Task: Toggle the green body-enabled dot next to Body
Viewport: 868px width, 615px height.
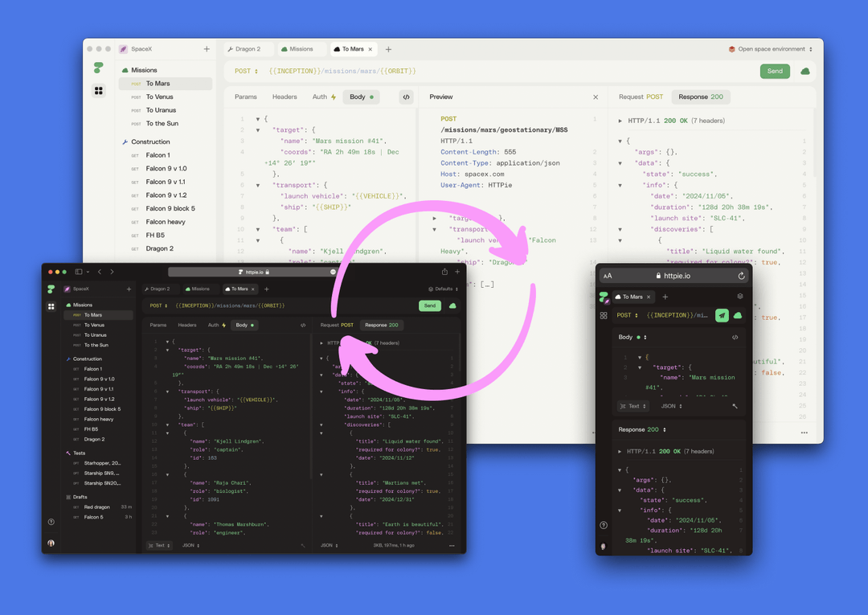Action: 371,96
